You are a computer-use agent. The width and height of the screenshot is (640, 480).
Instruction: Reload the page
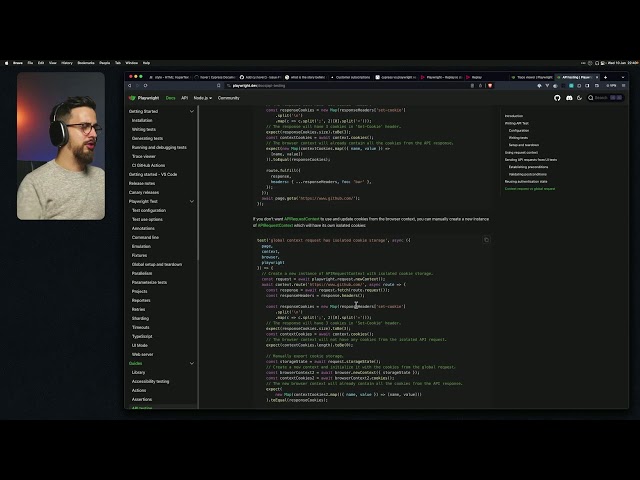[145, 86]
